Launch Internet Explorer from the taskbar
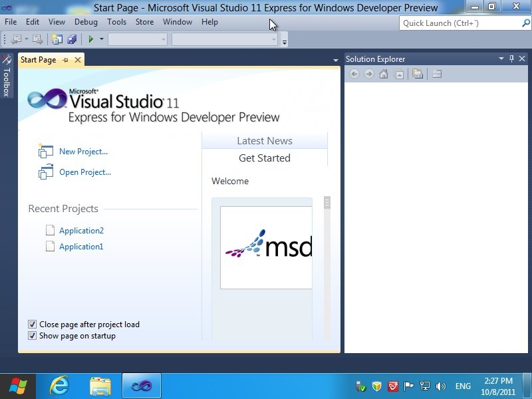Viewport: 532px width, 399px height. [59, 386]
